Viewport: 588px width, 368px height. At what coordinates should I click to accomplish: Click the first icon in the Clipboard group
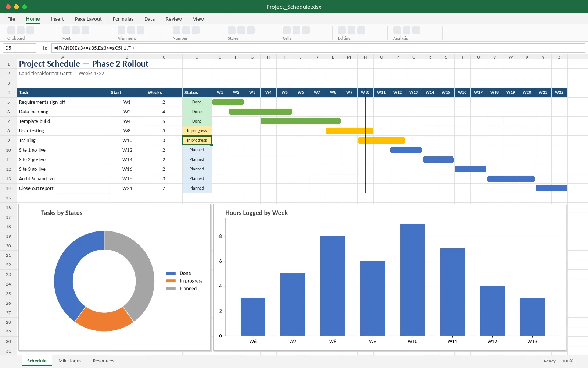[11, 31]
